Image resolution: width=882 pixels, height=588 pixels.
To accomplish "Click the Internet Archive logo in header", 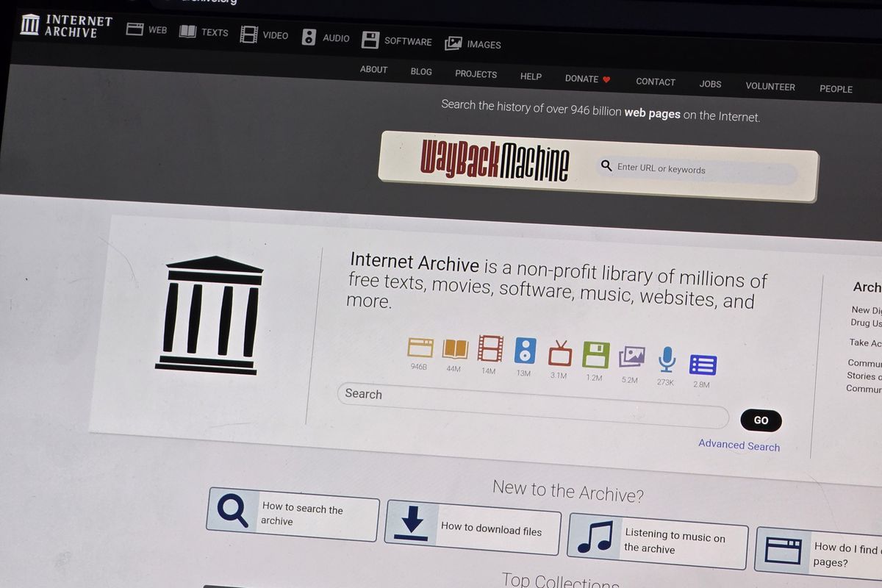I will click(66, 25).
